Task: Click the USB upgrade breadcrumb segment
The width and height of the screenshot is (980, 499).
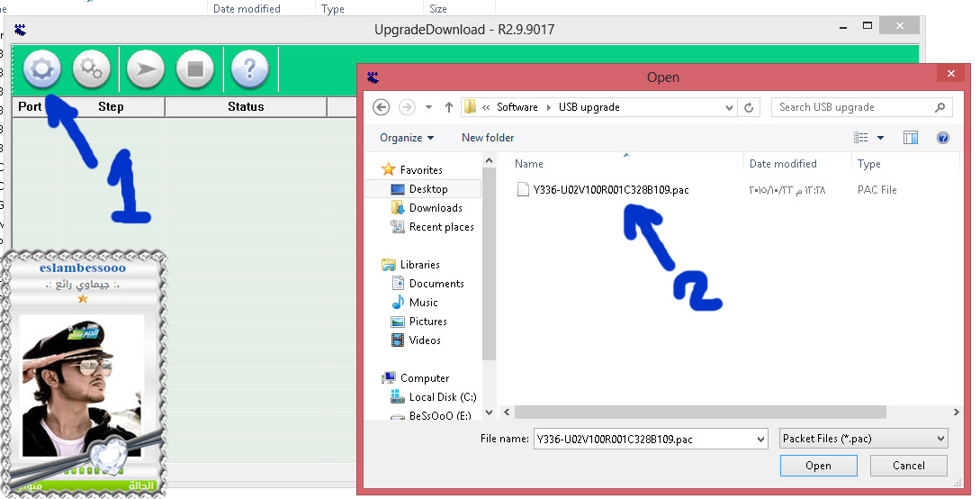Action: [589, 107]
